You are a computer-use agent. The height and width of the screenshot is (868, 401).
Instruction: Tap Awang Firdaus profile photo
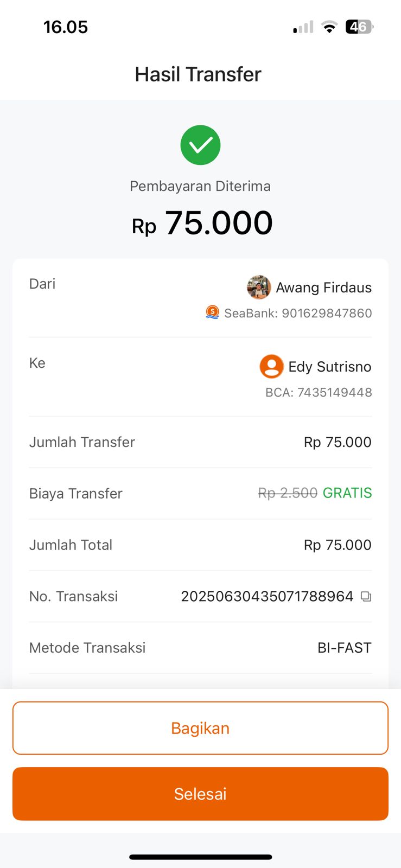259,288
